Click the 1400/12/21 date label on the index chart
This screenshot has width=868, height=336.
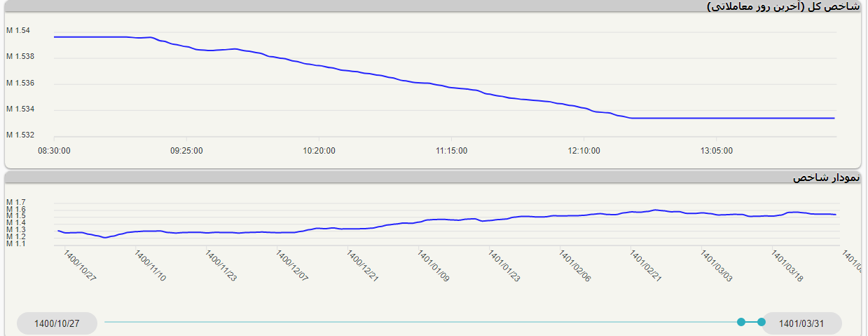pyautogui.click(x=362, y=267)
